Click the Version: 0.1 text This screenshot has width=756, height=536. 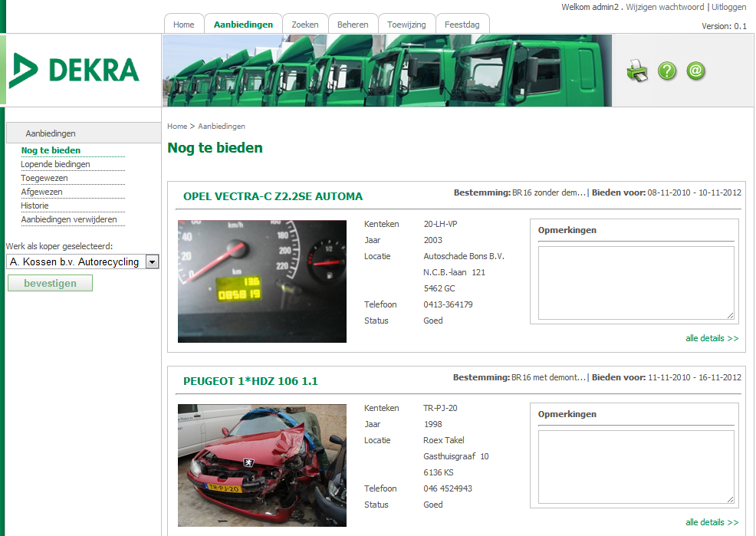[x=724, y=26]
